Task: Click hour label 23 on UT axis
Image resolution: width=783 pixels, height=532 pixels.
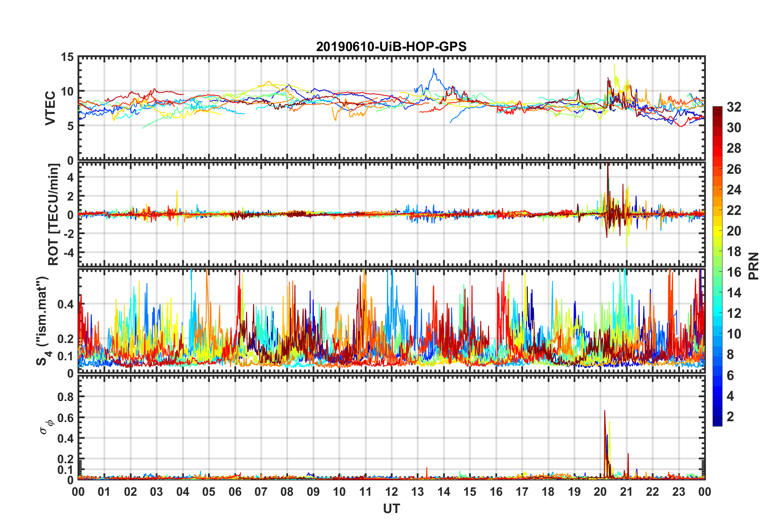Action: click(x=679, y=492)
